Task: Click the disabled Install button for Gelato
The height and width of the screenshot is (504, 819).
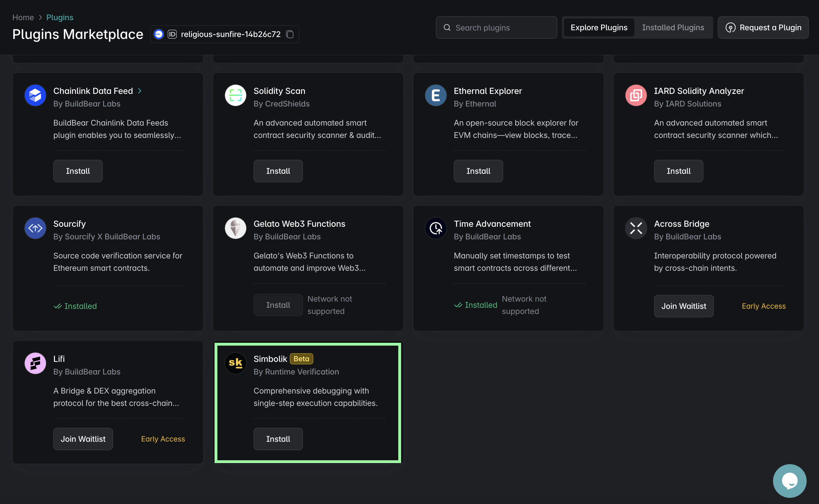Action: pos(278,305)
